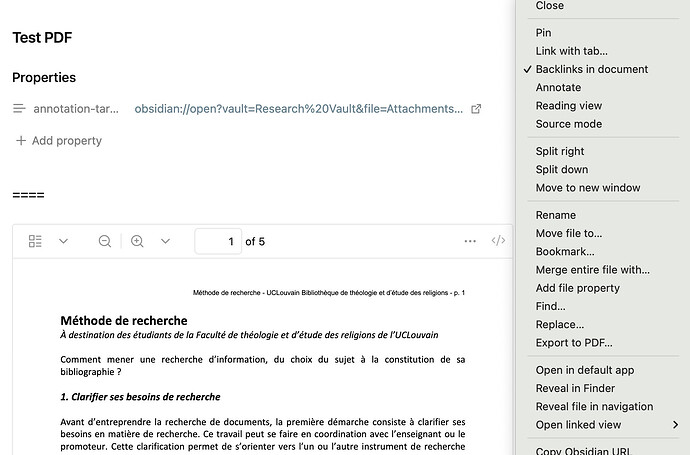Toggle Backlinks in document
690x455 pixels.
[592, 69]
